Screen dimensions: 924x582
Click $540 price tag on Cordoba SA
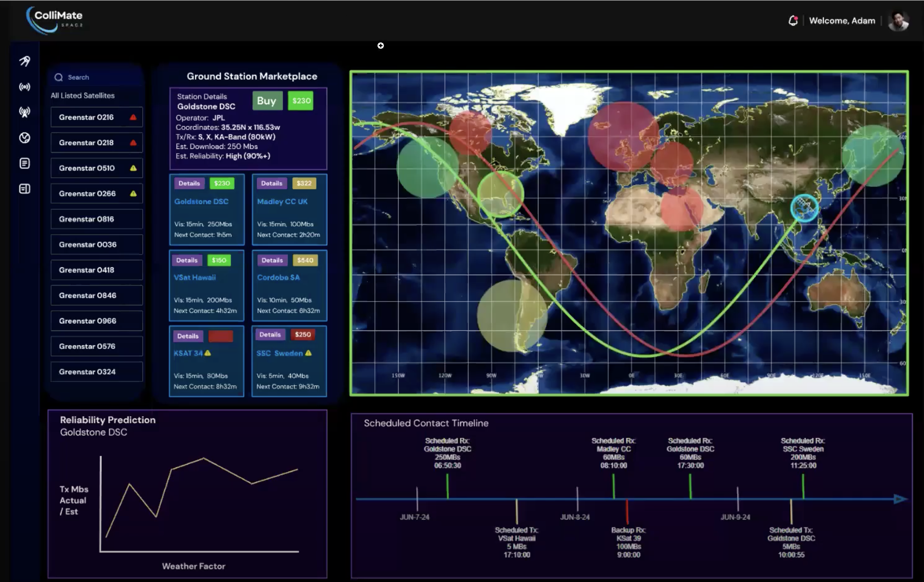[305, 260]
